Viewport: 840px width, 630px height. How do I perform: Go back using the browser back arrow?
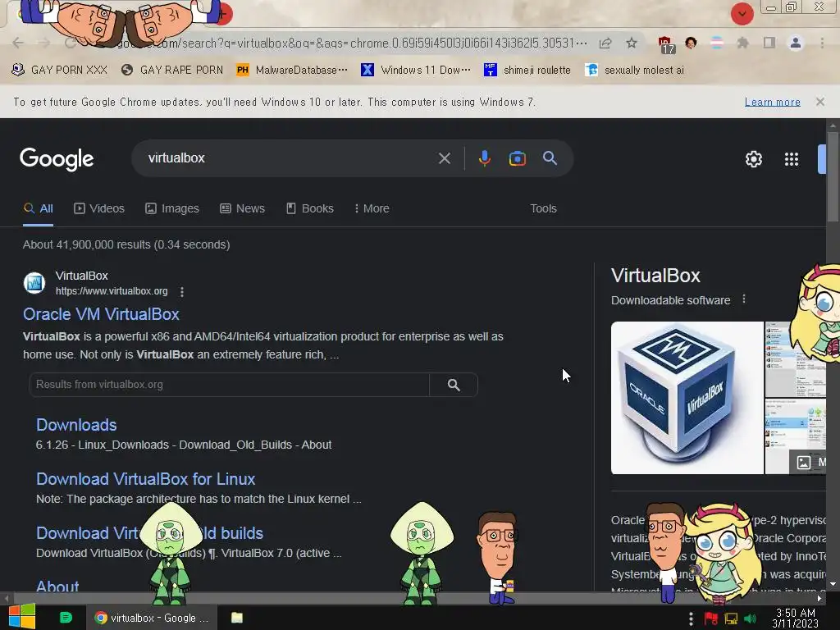click(x=18, y=43)
